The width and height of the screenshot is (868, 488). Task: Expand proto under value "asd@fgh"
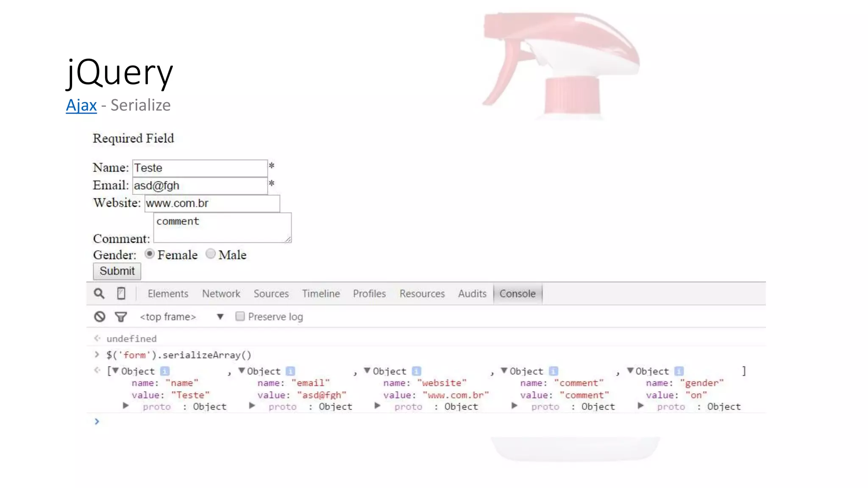(x=252, y=406)
